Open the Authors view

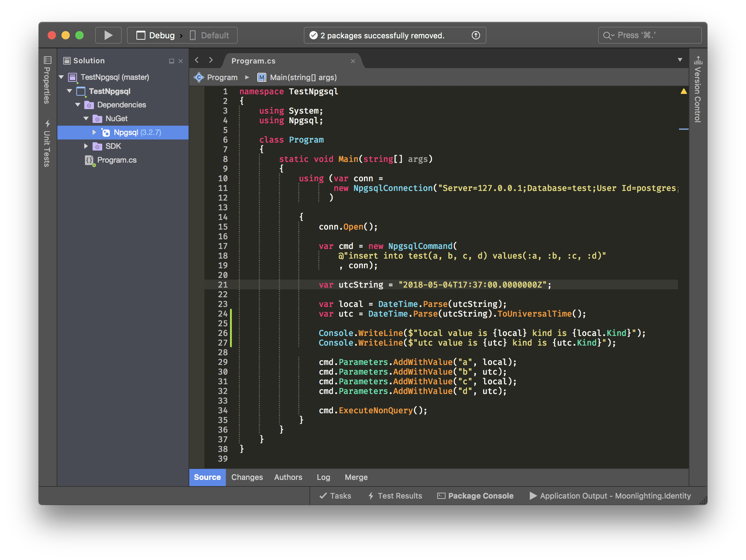tap(288, 477)
